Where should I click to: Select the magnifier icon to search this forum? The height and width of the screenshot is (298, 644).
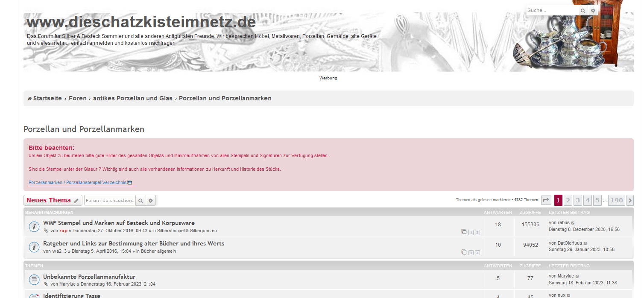(x=141, y=200)
